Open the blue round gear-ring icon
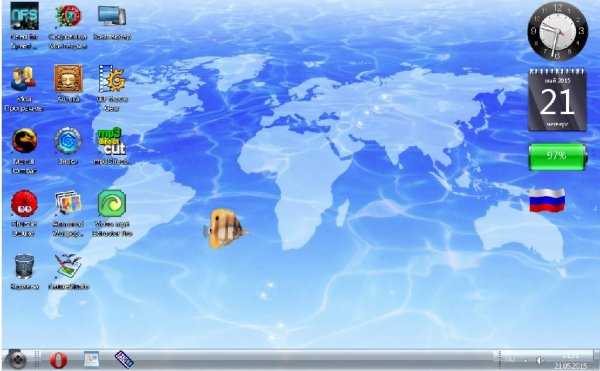Image resolution: width=600 pixels, height=371 pixels. [68, 141]
